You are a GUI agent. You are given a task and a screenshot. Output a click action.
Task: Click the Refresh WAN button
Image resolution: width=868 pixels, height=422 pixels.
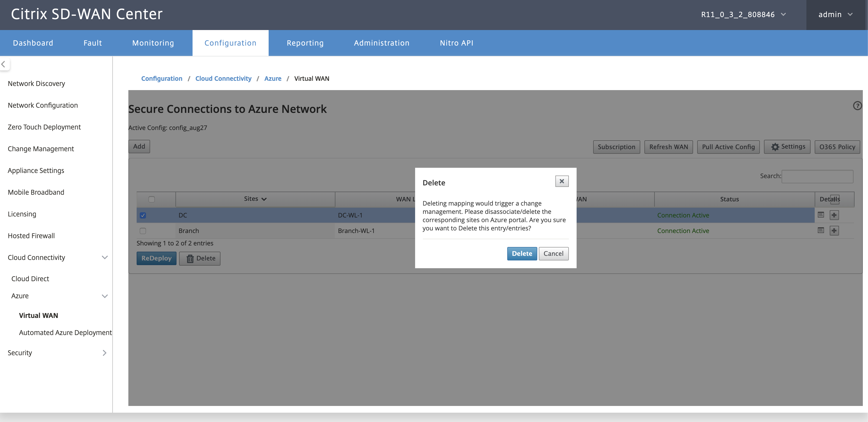coord(668,147)
